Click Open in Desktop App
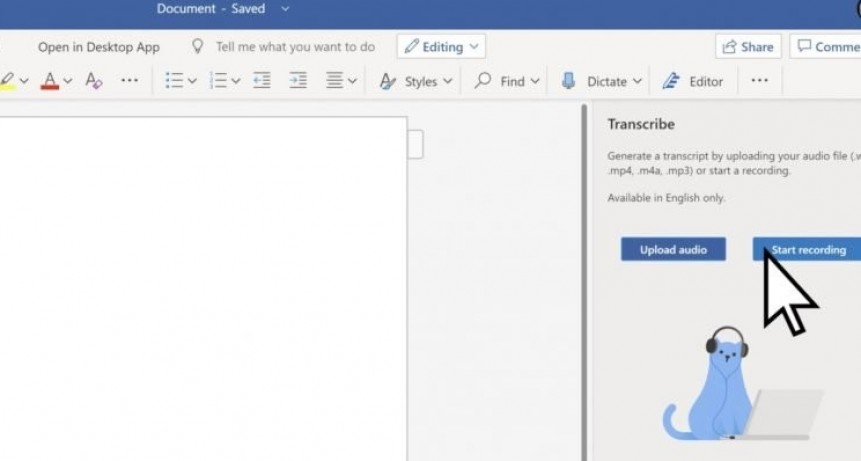 pyautogui.click(x=99, y=47)
